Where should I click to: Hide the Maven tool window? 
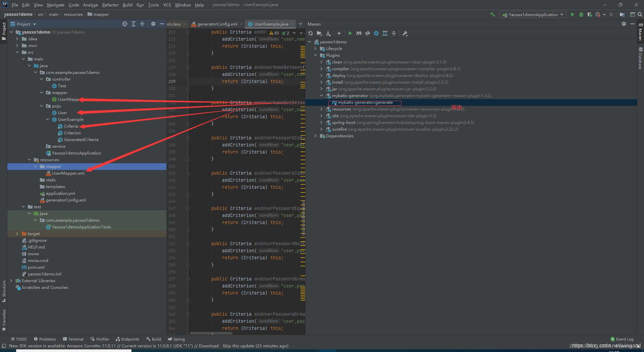point(633,24)
